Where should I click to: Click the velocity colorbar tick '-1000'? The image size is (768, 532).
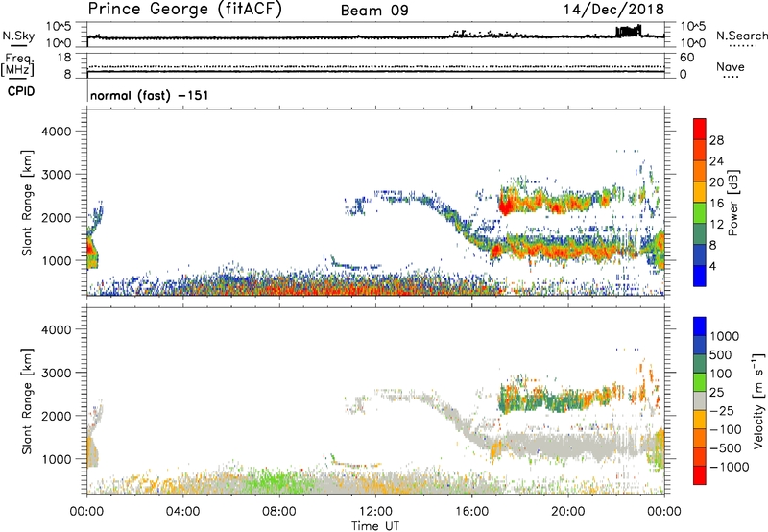point(729,467)
